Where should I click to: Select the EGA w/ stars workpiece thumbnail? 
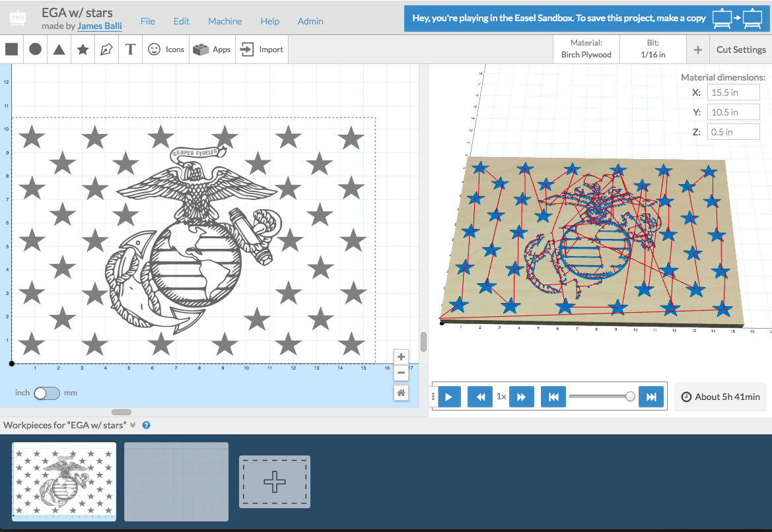click(64, 481)
